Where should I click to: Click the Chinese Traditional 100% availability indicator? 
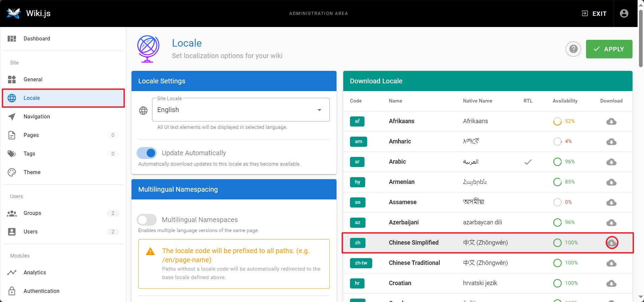(x=565, y=263)
